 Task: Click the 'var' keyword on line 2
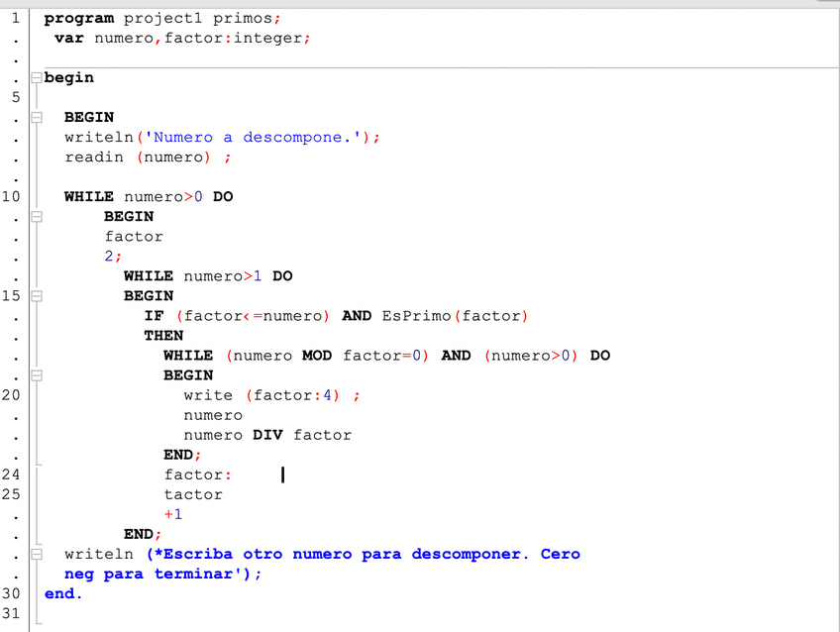[x=69, y=38]
